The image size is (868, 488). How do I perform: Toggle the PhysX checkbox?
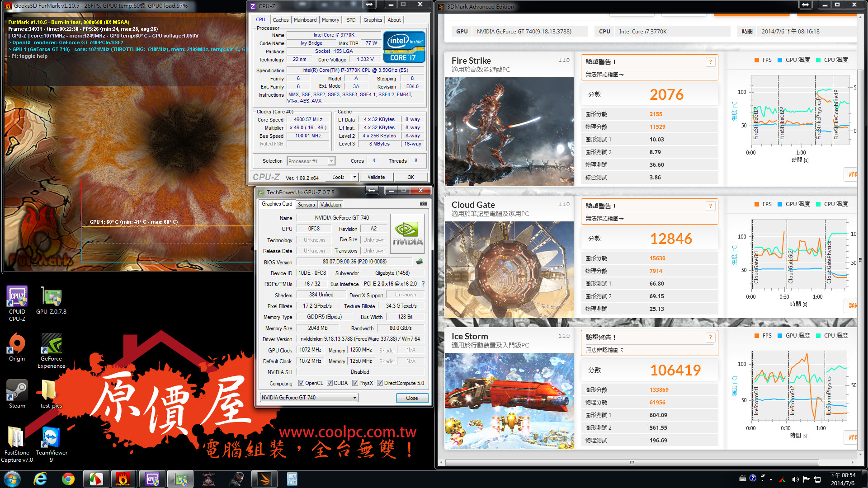tap(355, 383)
